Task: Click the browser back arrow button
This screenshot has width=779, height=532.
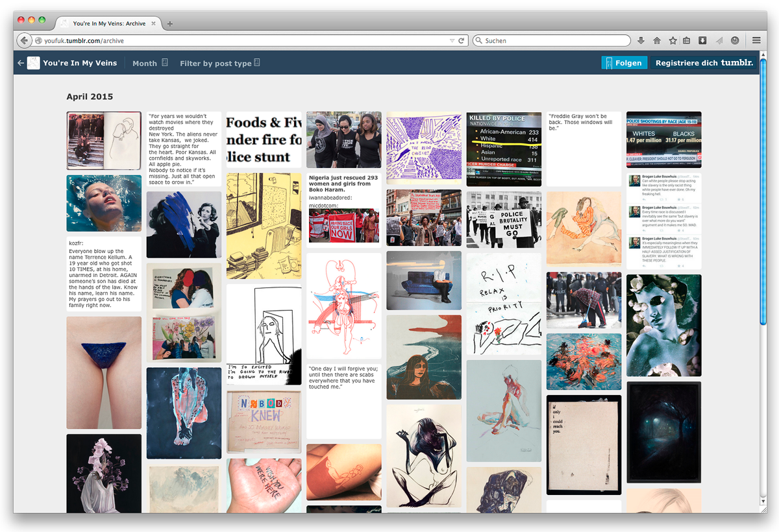Action: click(24, 41)
